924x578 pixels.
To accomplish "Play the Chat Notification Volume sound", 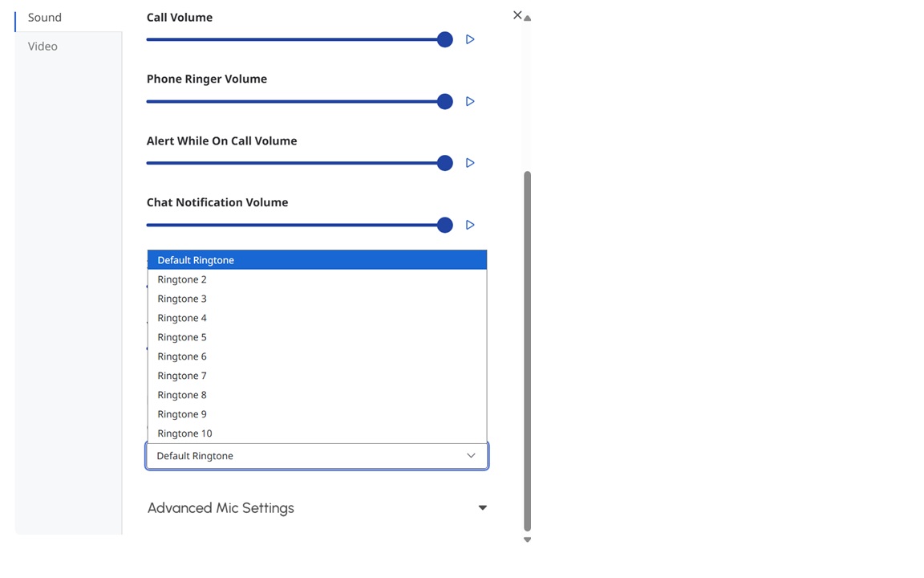I will 470,225.
